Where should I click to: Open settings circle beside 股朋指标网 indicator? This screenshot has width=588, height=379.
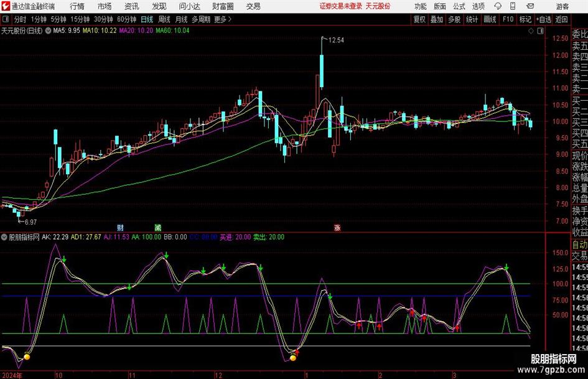pos(4,237)
